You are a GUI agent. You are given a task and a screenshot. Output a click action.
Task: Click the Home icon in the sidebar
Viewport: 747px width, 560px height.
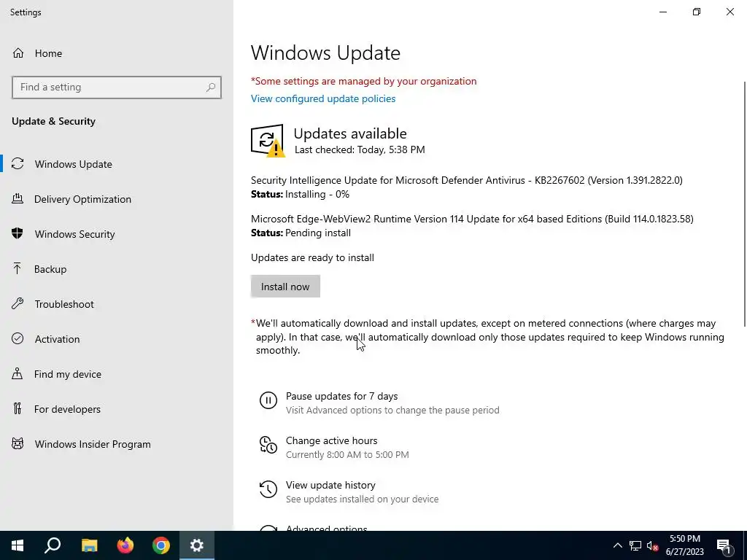18,52
